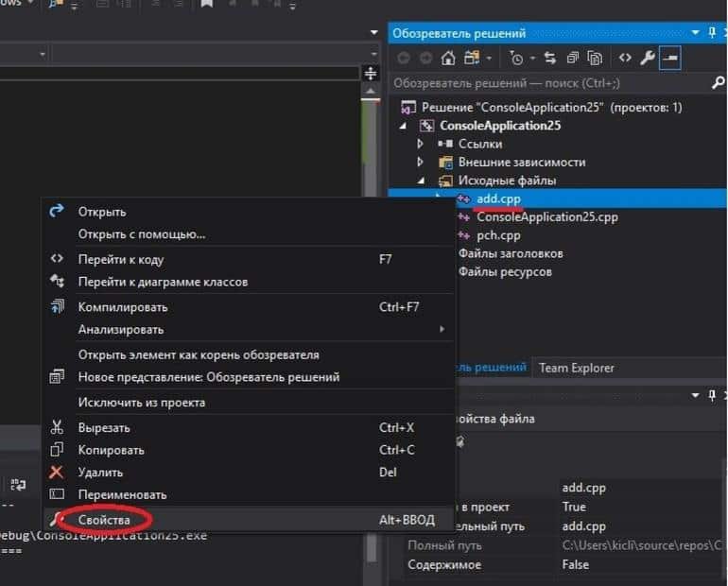Image resolution: width=728 pixels, height=586 pixels.
Task: Click the greyed Back arrow in Solution Explorer
Action: click(404, 58)
